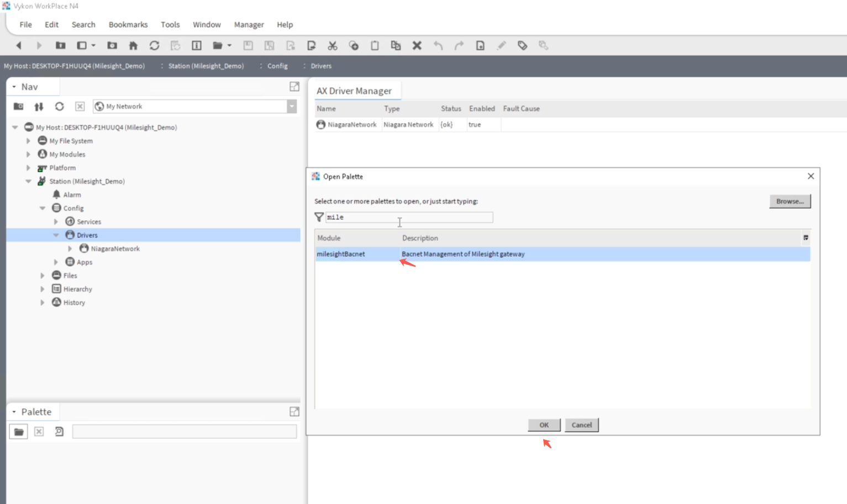Viewport: 847px width, 504px height.
Task: Click the Config breadcrumb in path bar
Action: click(277, 66)
